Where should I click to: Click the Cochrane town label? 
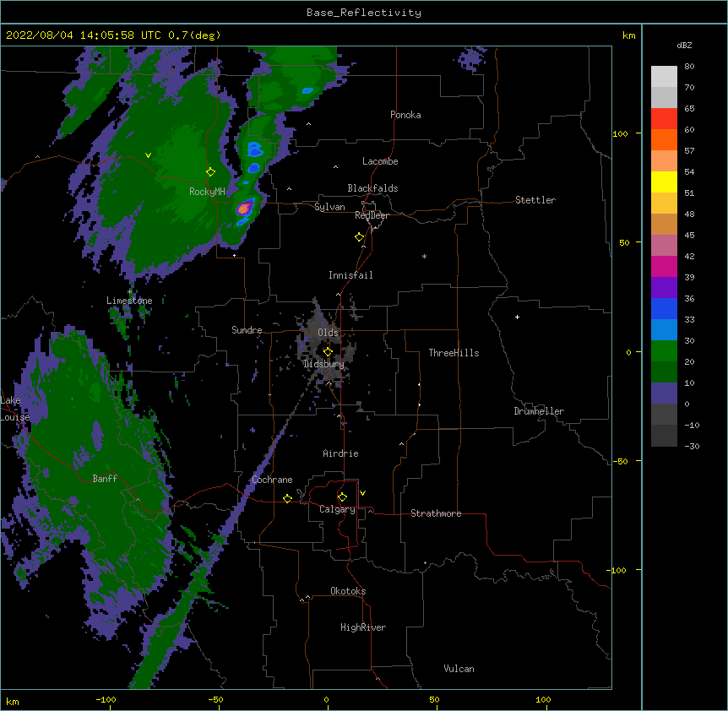coord(272,480)
